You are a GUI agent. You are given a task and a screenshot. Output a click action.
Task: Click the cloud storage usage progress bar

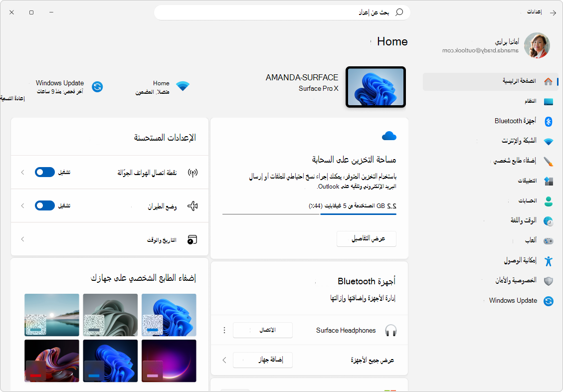coord(310,214)
